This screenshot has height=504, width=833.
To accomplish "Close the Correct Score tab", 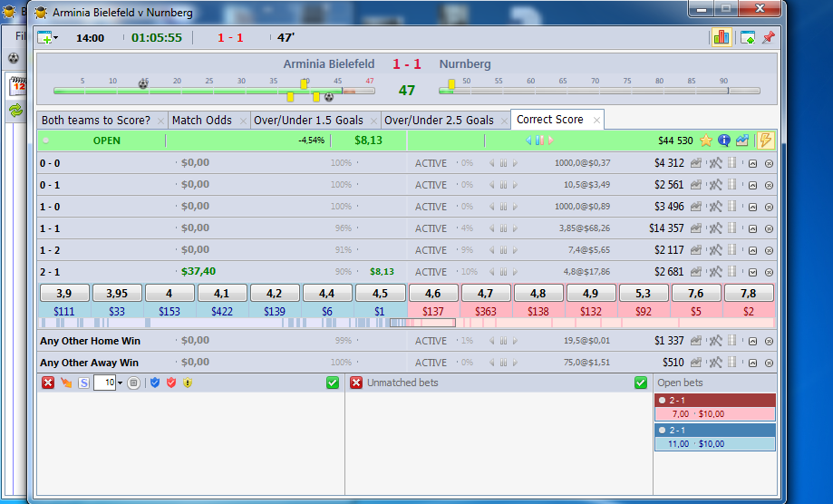I will (596, 121).
